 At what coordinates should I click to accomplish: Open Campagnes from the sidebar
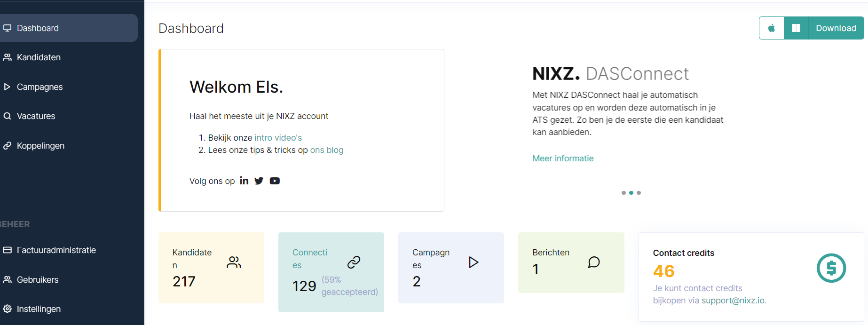pos(39,87)
